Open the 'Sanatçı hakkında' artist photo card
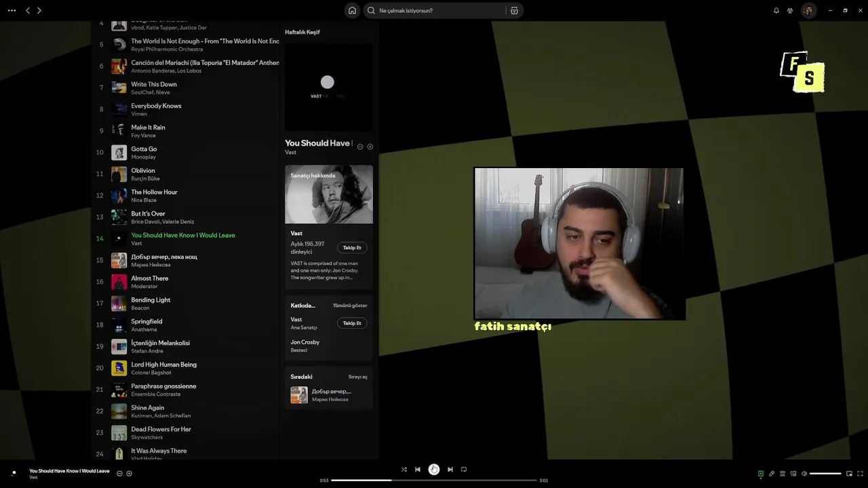 329,195
